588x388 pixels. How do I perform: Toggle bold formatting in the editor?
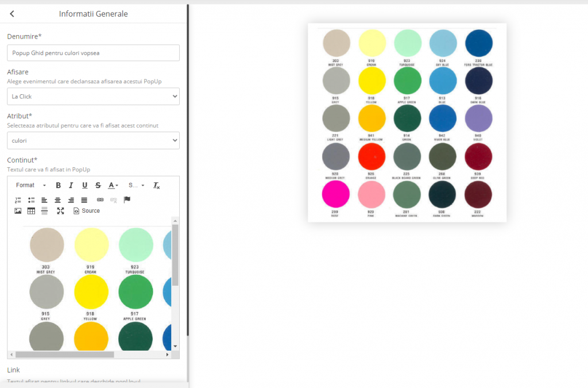pos(58,185)
